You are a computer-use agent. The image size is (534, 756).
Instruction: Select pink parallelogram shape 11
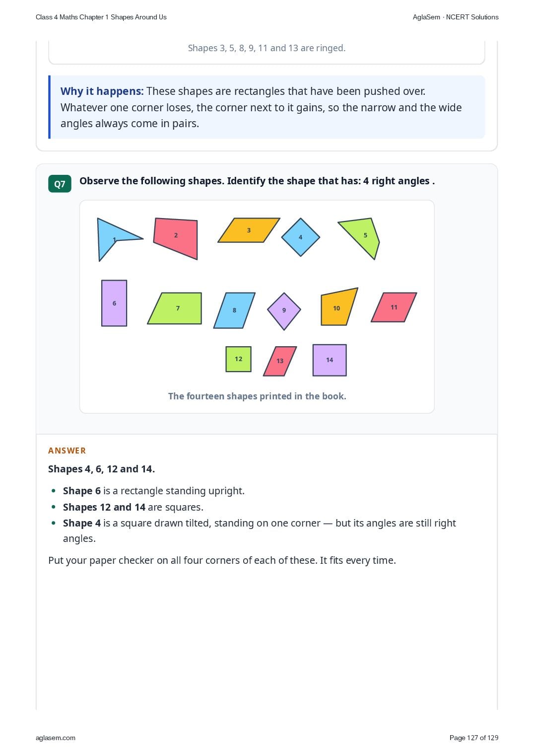(x=394, y=307)
